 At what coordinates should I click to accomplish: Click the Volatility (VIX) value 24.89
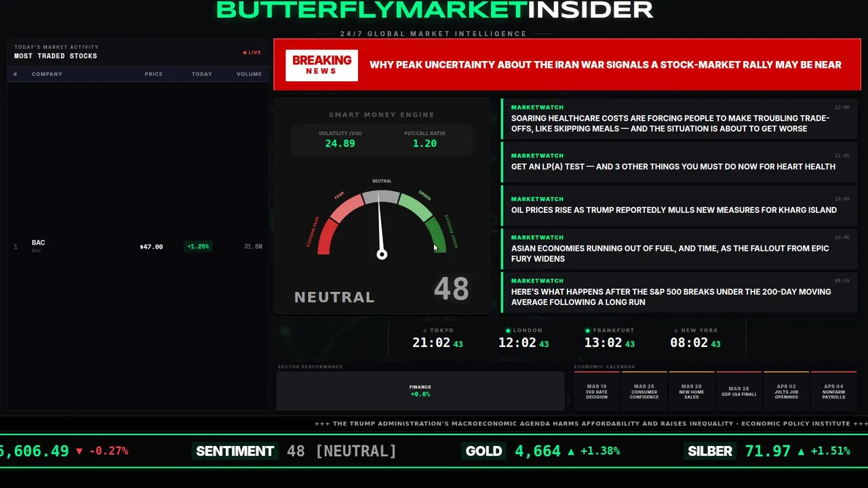click(x=340, y=143)
